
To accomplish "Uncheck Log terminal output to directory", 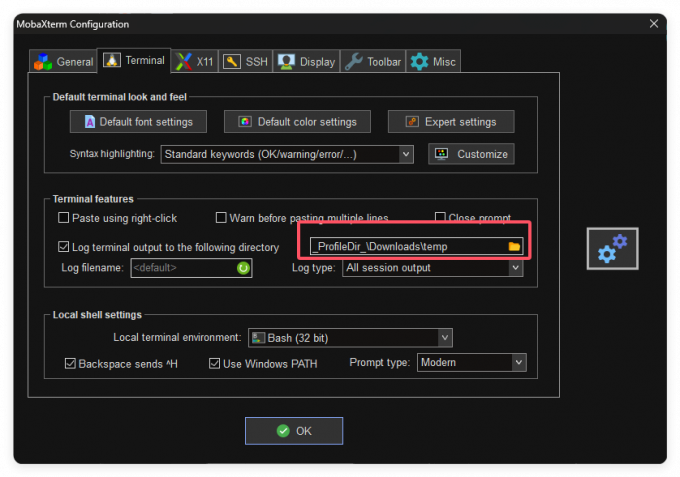I will click(x=63, y=247).
